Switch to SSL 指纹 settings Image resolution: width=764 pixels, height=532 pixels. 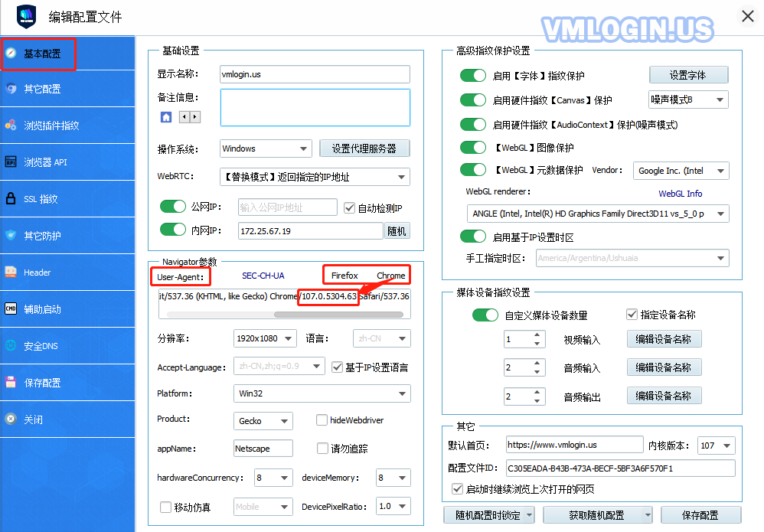(x=67, y=199)
